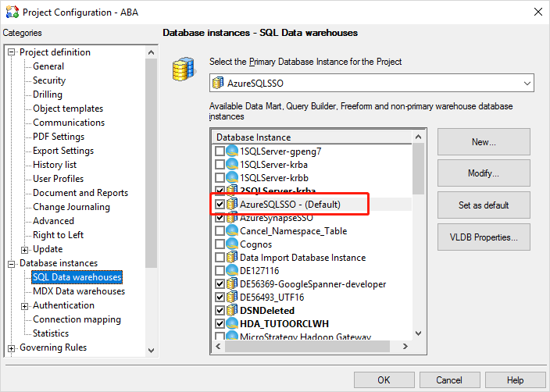Open VLDB Properties dialog
Screen dimensions: 550x392
click(484, 237)
